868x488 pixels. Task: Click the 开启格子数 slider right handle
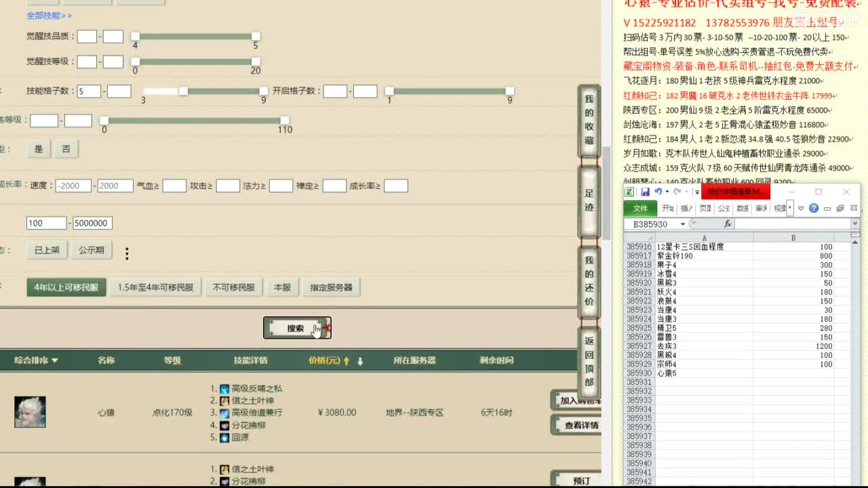click(x=510, y=91)
